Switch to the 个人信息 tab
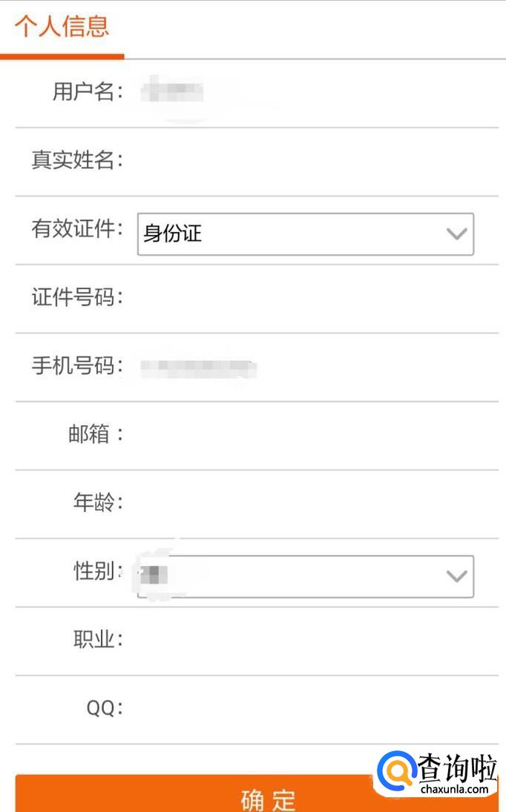 (62, 27)
